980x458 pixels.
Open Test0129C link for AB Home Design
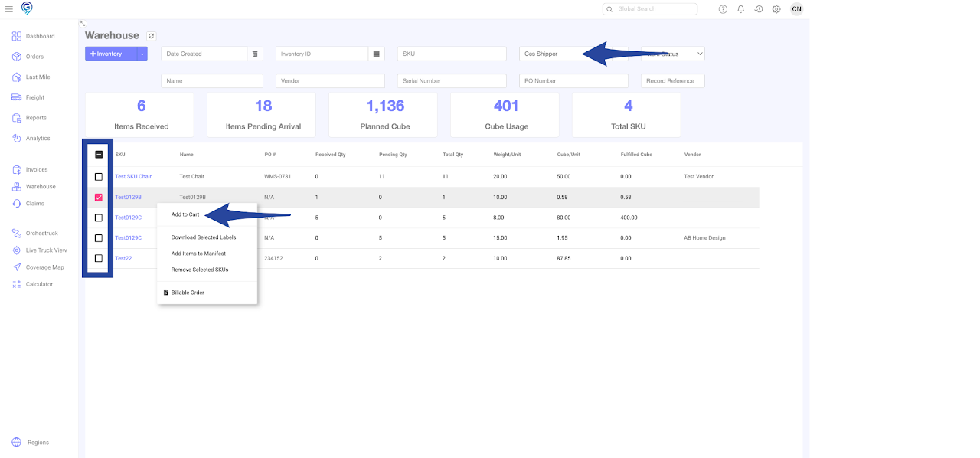tap(128, 238)
